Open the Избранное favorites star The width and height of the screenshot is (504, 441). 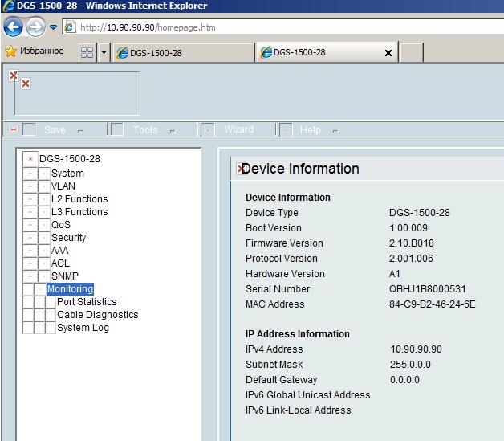click(11, 51)
